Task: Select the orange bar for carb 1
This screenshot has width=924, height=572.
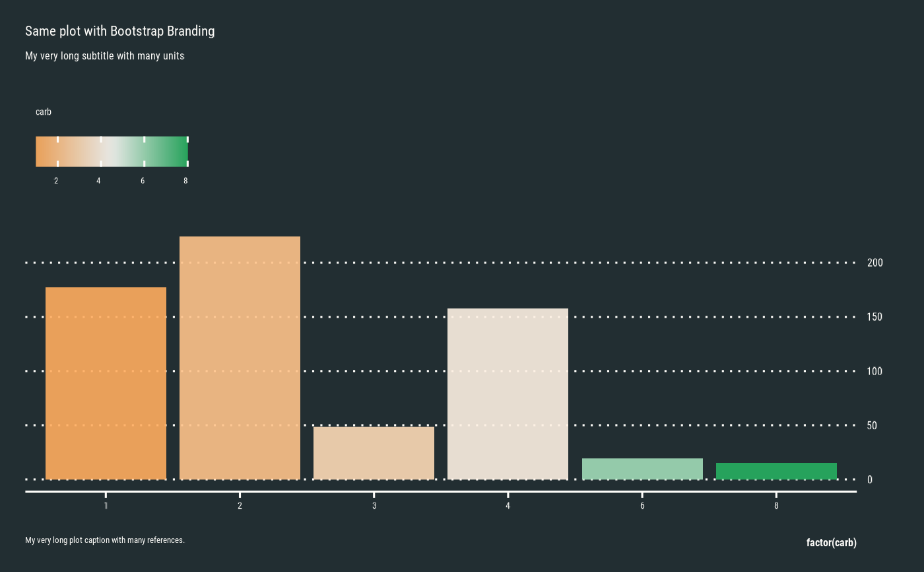Action: (x=106, y=383)
